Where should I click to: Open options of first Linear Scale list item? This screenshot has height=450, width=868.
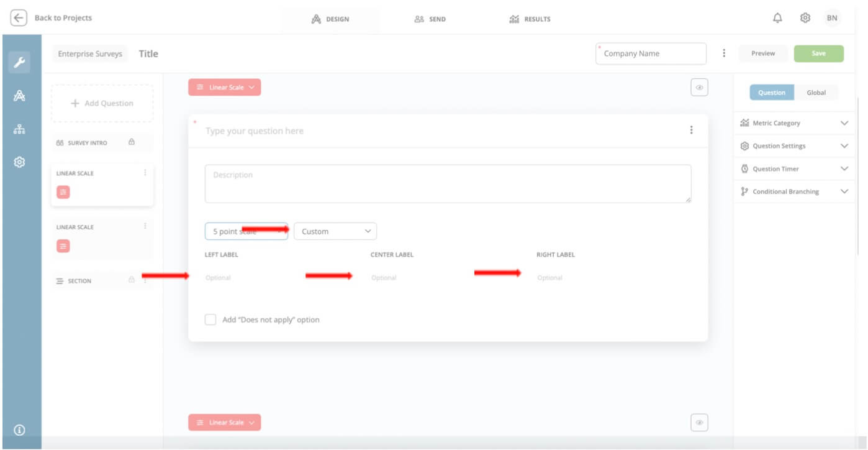pyautogui.click(x=145, y=173)
